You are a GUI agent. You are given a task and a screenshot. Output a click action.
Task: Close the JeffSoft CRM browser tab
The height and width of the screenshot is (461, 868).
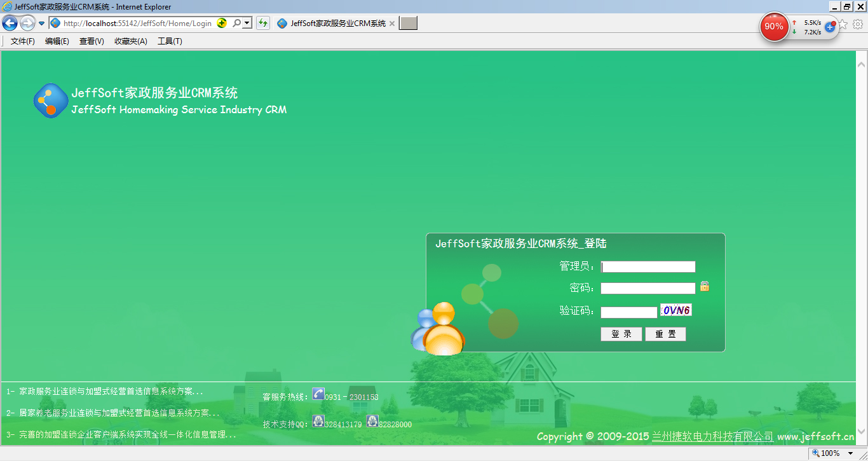pyautogui.click(x=392, y=24)
